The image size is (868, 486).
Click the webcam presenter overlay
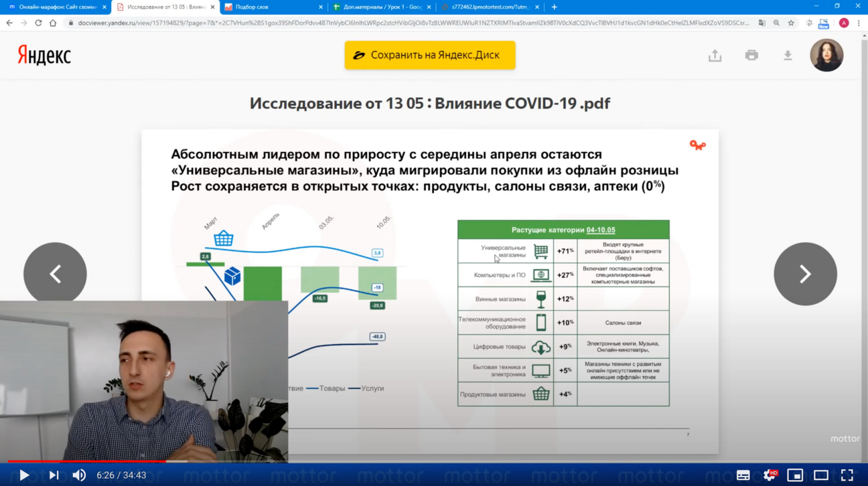pyautogui.click(x=144, y=382)
